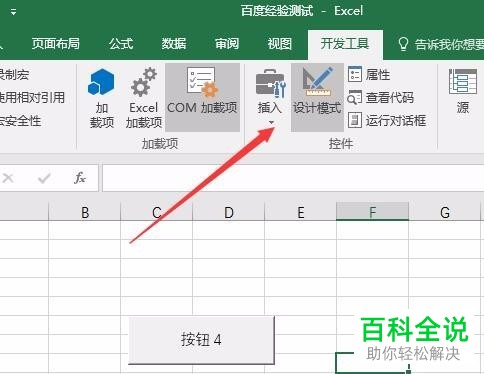Click inside the formula bar input

(293, 178)
